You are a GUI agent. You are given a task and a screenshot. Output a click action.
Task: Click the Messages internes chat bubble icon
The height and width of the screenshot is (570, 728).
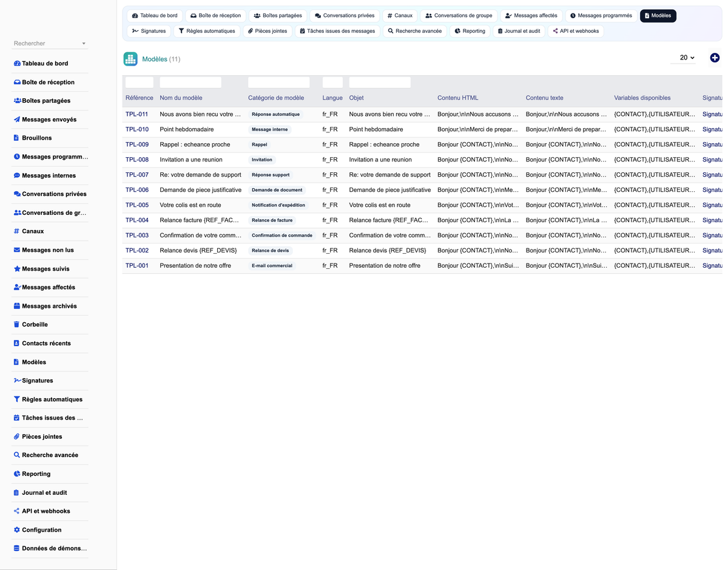(x=17, y=175)
